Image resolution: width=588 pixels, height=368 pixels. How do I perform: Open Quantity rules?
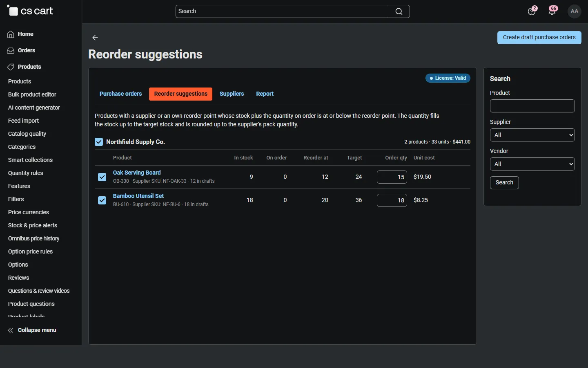point(25,173)
